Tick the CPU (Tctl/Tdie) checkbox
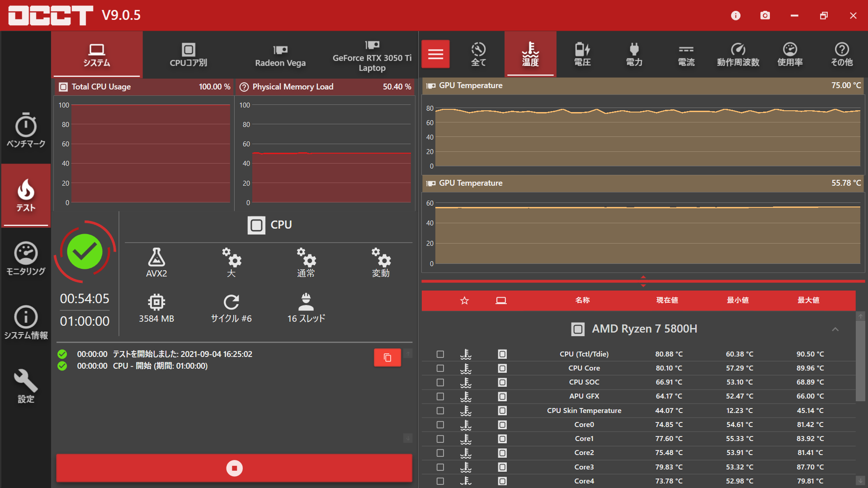Viewport: 868px width, 488px height. [x=440, y=354]
